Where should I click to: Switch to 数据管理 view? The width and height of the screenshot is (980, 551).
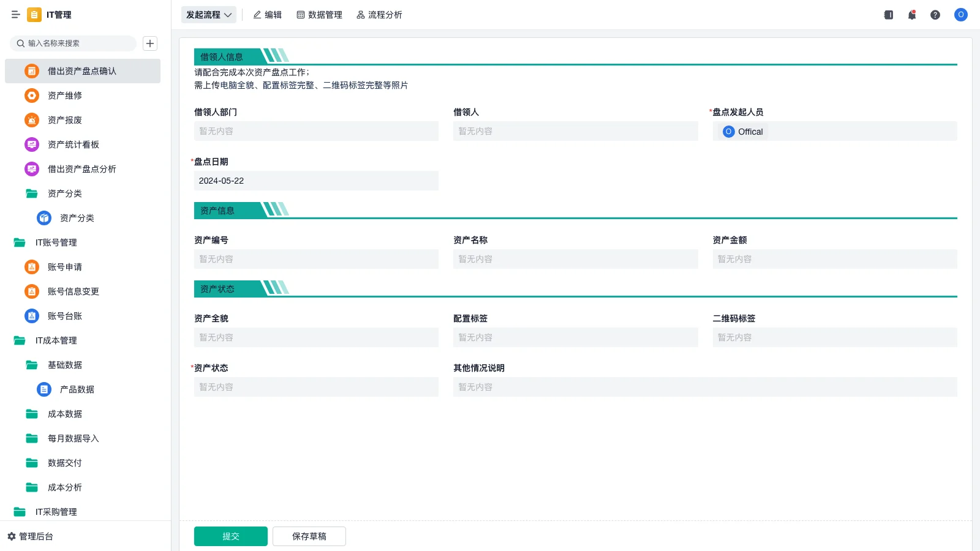320,15
